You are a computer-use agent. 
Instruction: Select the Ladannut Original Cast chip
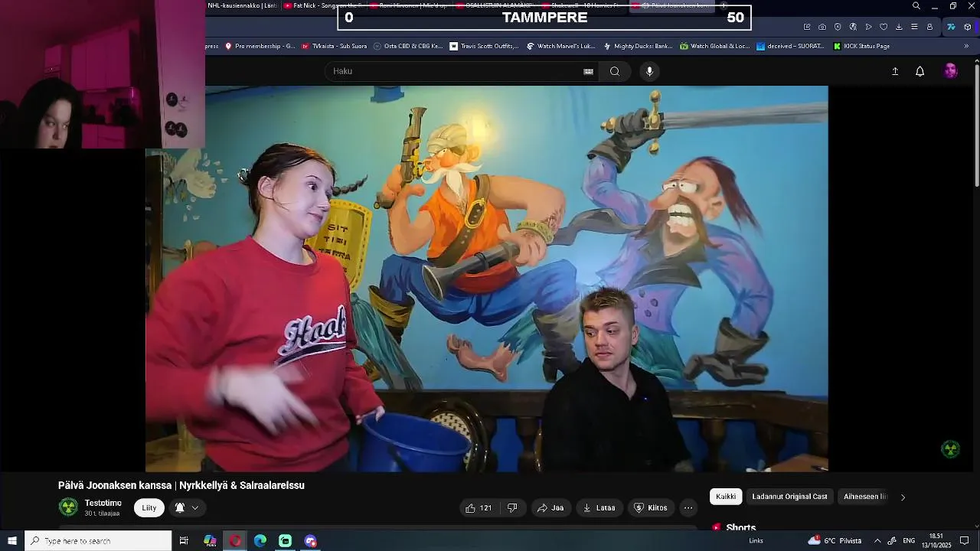click(x=789, y=497)
